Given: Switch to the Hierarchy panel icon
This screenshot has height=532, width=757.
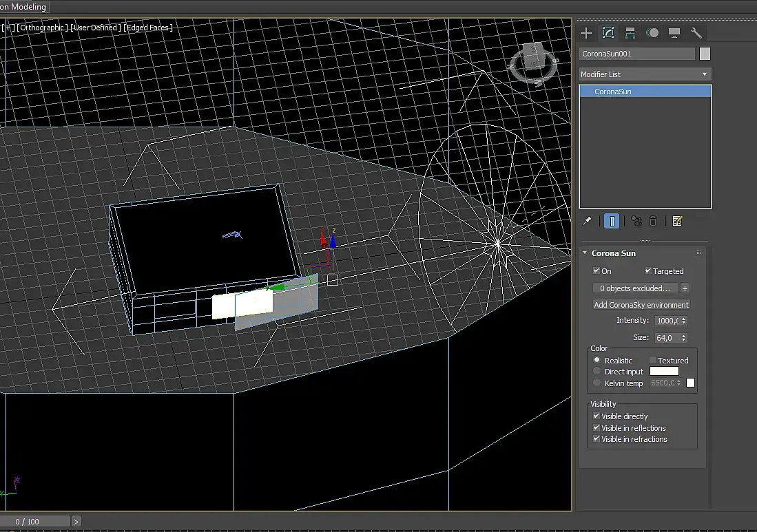Looking at the screenshot, I should 630,33.
